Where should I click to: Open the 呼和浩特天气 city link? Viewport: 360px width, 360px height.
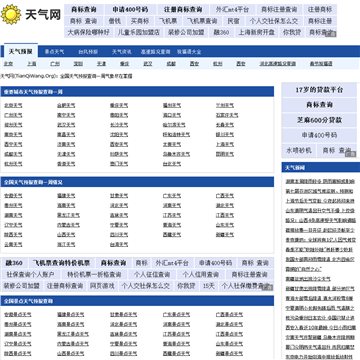pos(176,135)
